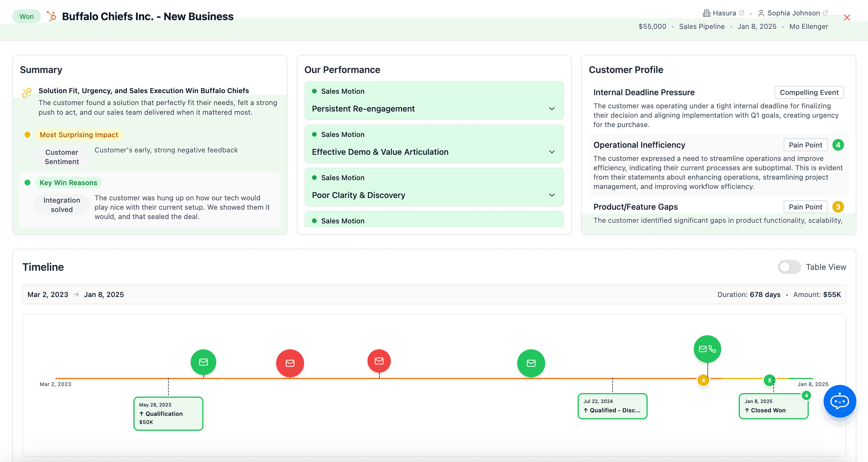
Task: Click the Pain Point badge beside Operational Inefficiency
Action: point(805,145)
